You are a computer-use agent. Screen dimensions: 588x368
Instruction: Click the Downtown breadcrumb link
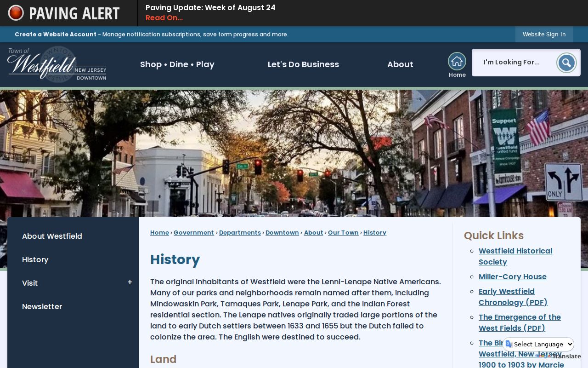click(x=282, y=233)
